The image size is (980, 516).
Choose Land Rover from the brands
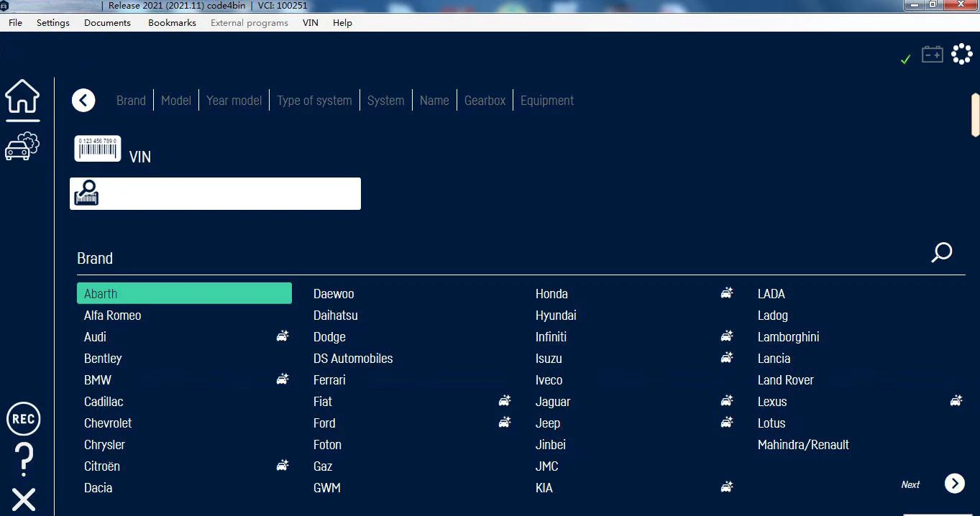[785, 380]
